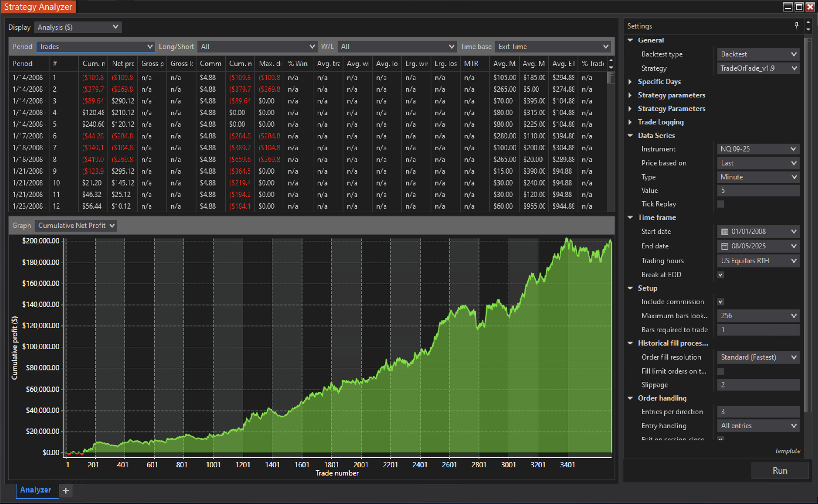Screen dimensions: 818x504
Task: Click the Run button
Action: (780, 471)
